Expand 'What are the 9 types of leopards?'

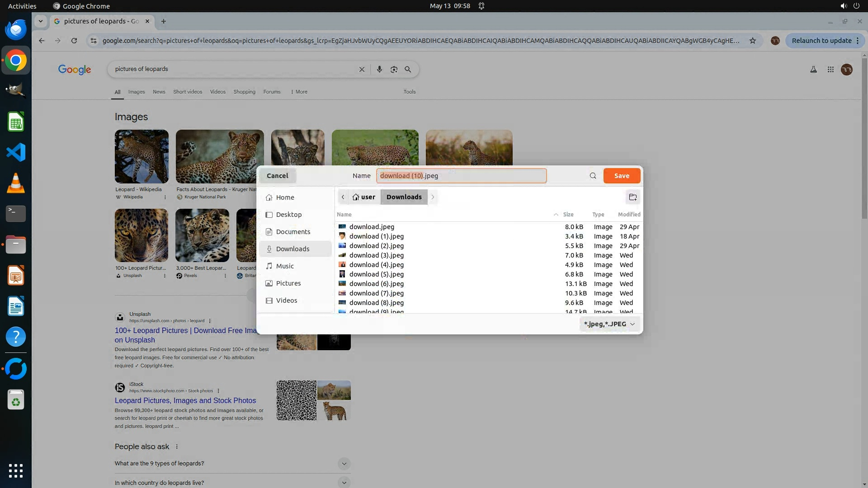344,464
